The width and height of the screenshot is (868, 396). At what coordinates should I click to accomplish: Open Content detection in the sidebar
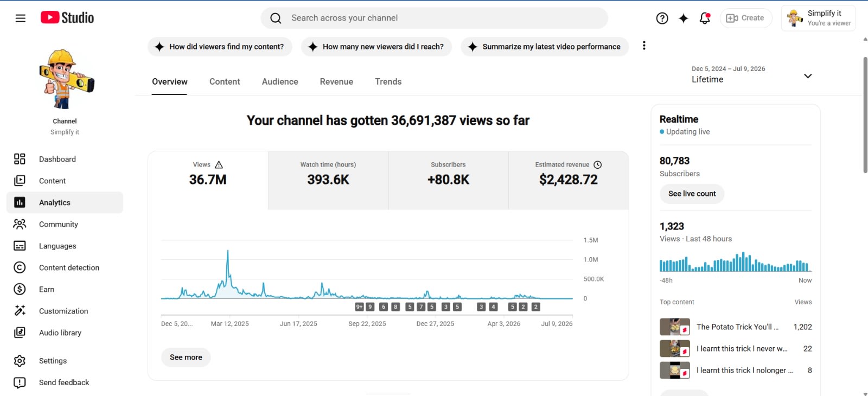[x=65, y=267]
